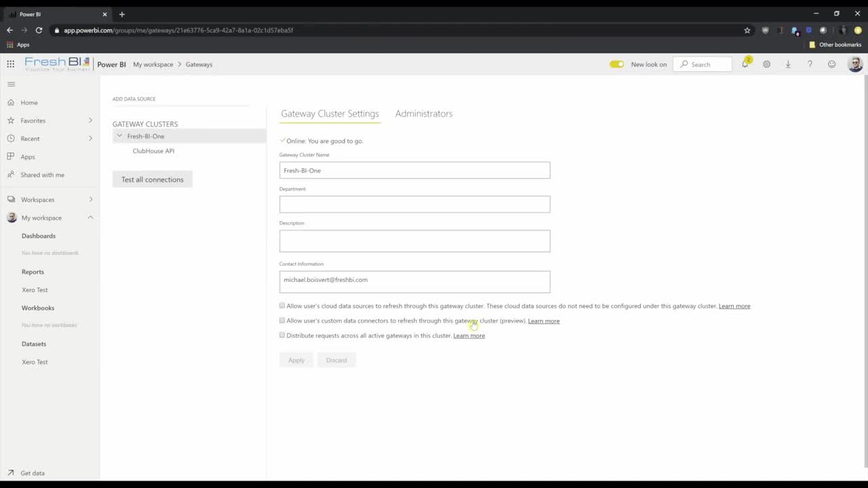Click the download arrow icon

click(788, 64)
